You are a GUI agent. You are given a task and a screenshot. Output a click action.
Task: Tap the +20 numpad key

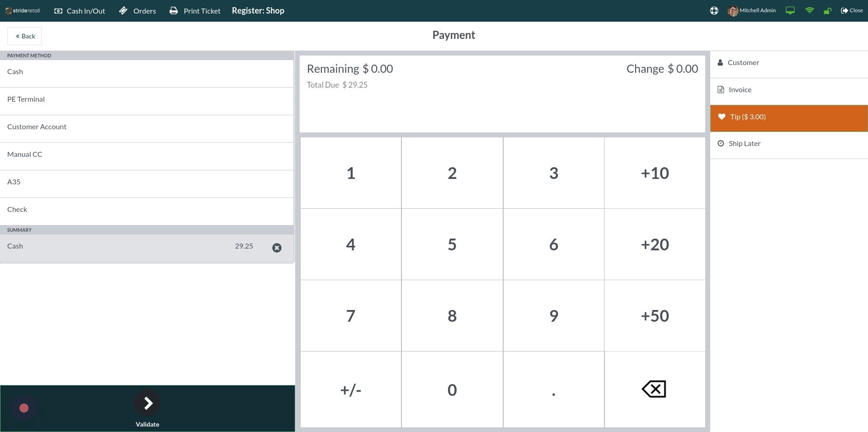655,244
